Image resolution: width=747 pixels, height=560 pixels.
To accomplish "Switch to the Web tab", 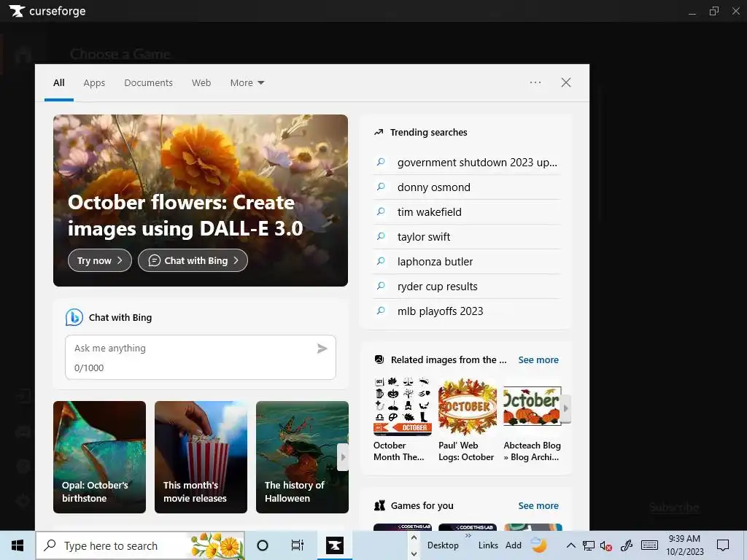I will pos(201,82).
